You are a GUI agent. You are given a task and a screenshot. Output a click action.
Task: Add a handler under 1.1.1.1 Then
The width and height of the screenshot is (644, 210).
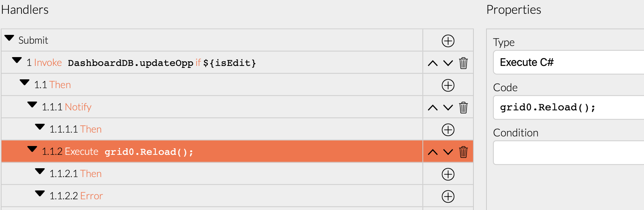[x=448, y=130]
